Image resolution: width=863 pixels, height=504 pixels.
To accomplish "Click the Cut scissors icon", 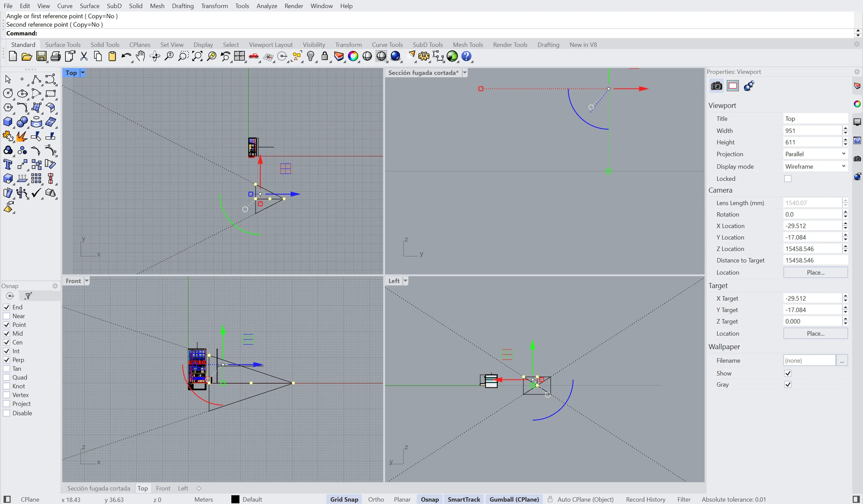I will tap(84, 56).
